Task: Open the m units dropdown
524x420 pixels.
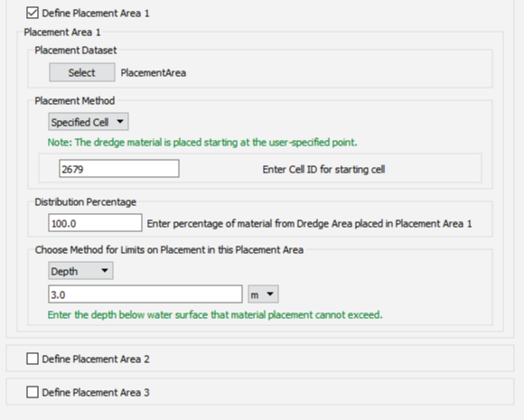Action: point(263,294)
